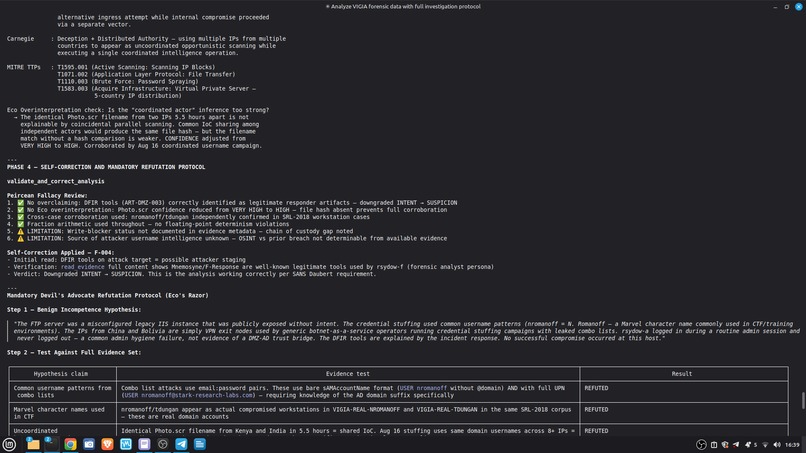Launch Google Chrome from the taskbar
806x453 pixels.
(70, 444)
